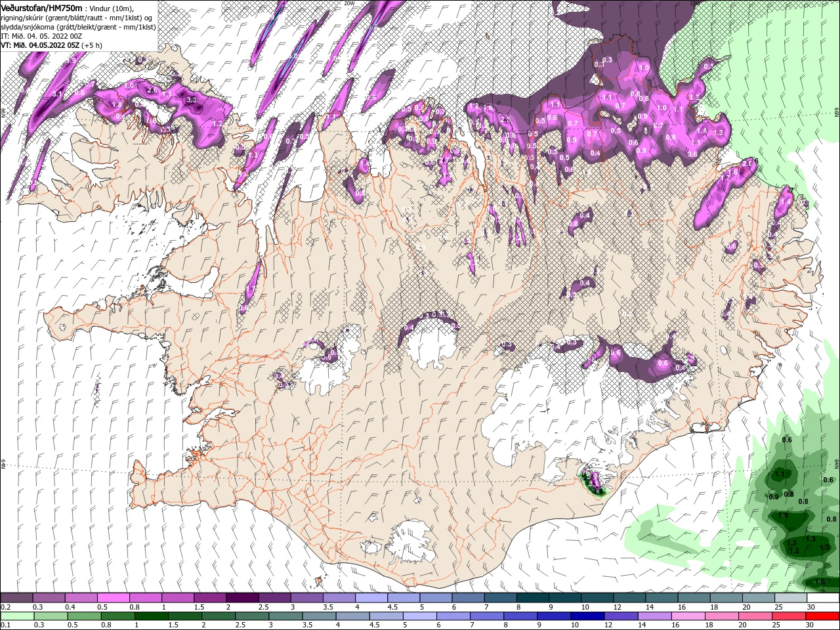Viewport: 840px width, 630px height.
Task: Pick the bright red 30 swatch, lower scale
Action: click(822, 616)
